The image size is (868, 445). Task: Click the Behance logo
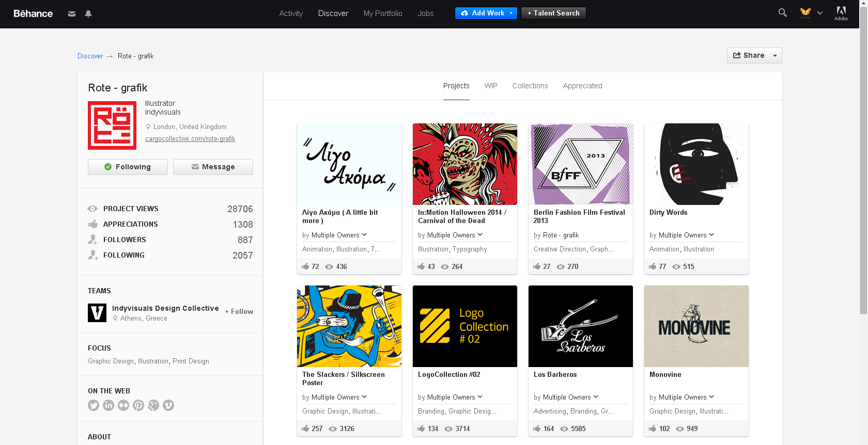click(33, 13)
